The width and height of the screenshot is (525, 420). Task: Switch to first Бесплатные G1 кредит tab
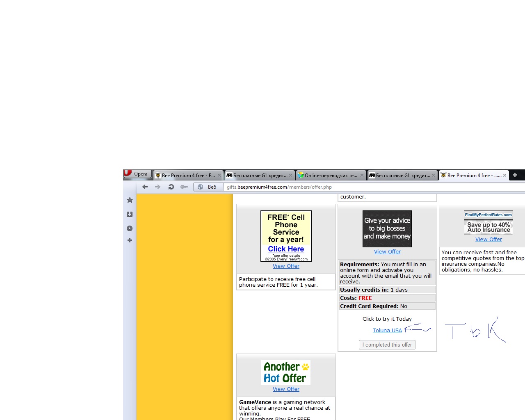[x=260, y=176]
